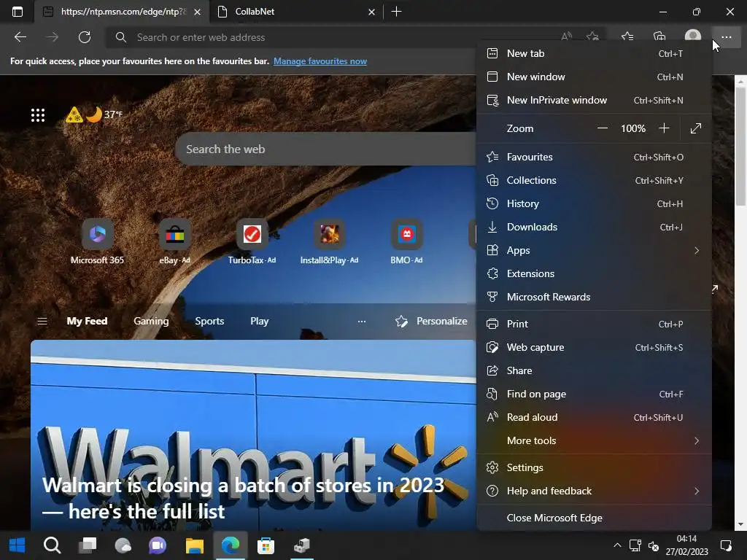The height and width of the screenshot is (560, 747).
Task: Select New InPrivate window menu item
Action: click(x=594, y=100)
